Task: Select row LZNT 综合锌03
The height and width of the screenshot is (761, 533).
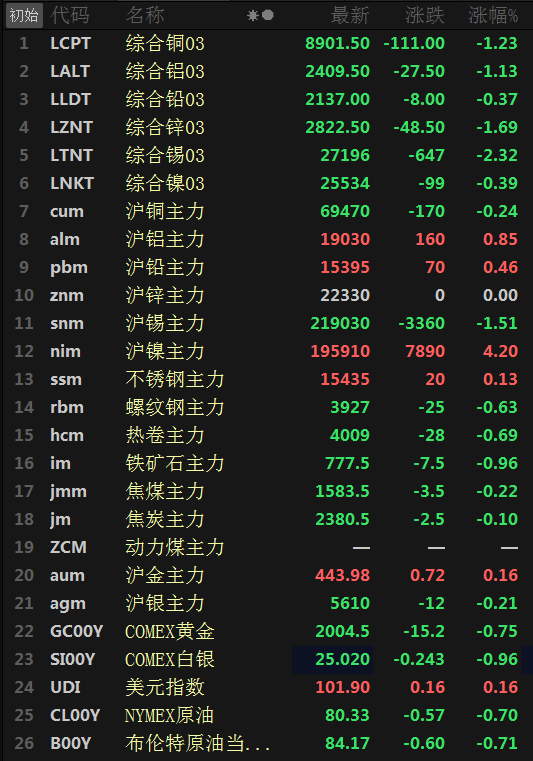Action: coord(266,127)
